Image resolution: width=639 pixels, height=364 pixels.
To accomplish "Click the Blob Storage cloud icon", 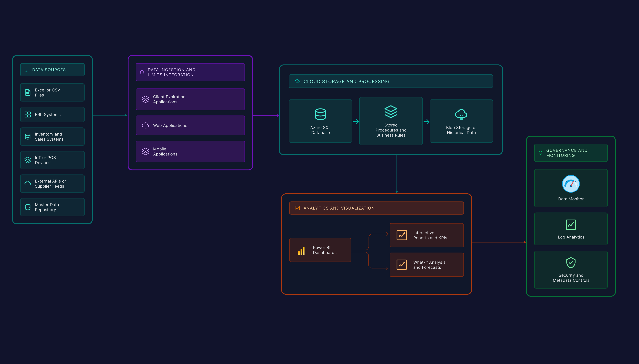I will point(461,114).
